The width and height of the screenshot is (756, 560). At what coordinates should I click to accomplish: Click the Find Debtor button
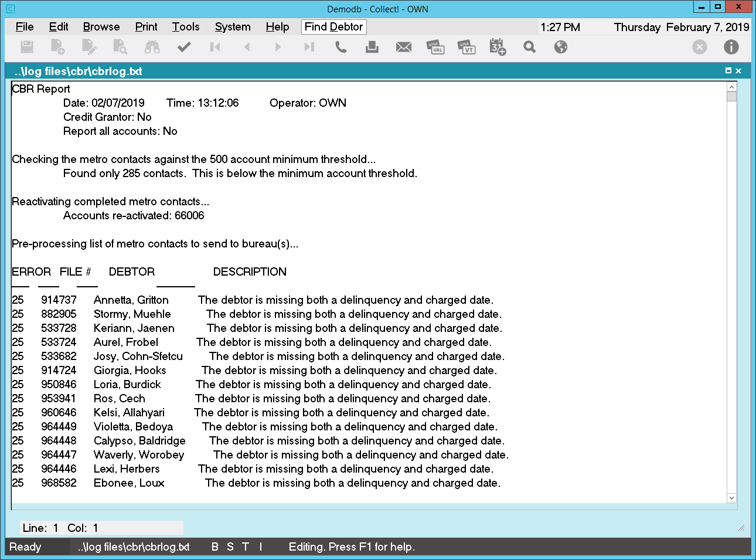pos(334,27)
